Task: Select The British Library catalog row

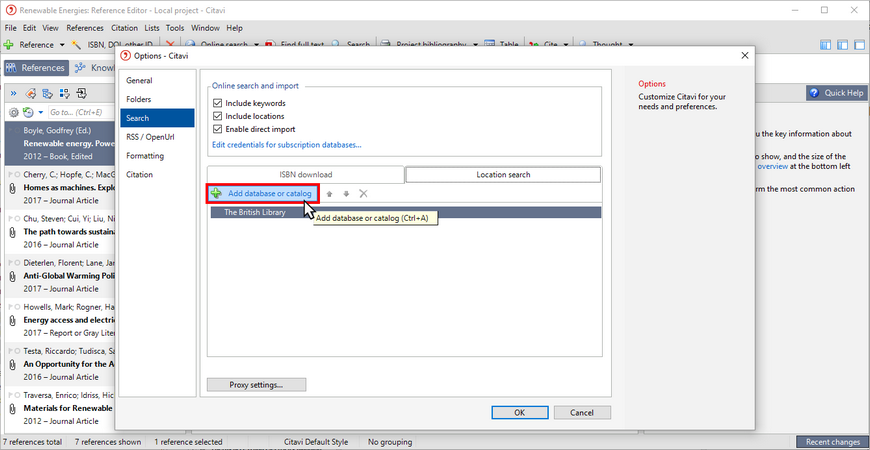Action: [x=406, y=212]
